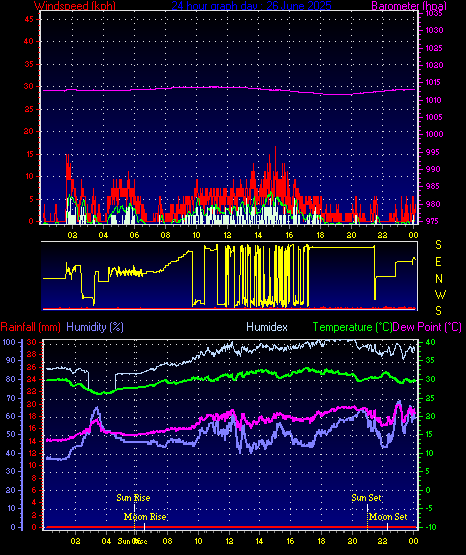
Task: Click the 1015 barometer scale value
Action: coord(433,82)
